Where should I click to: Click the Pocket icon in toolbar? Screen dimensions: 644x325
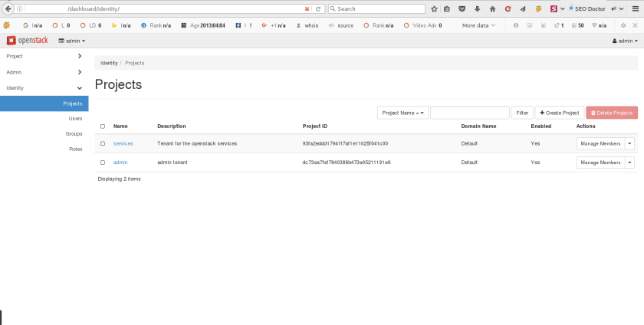[x=462, y=8]
